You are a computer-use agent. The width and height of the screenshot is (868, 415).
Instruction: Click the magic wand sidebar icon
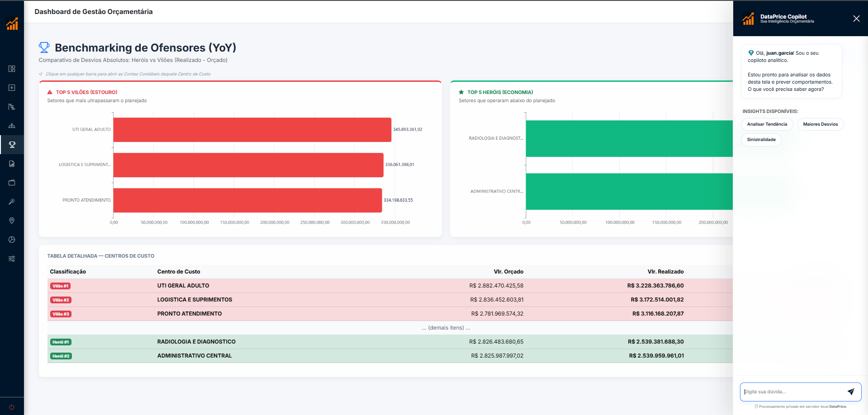[12, 202]
